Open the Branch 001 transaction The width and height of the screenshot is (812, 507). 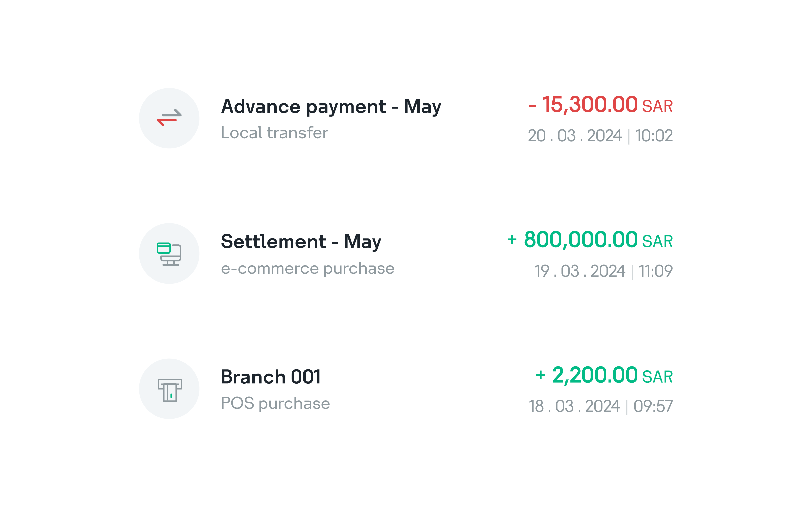point(270,377)
